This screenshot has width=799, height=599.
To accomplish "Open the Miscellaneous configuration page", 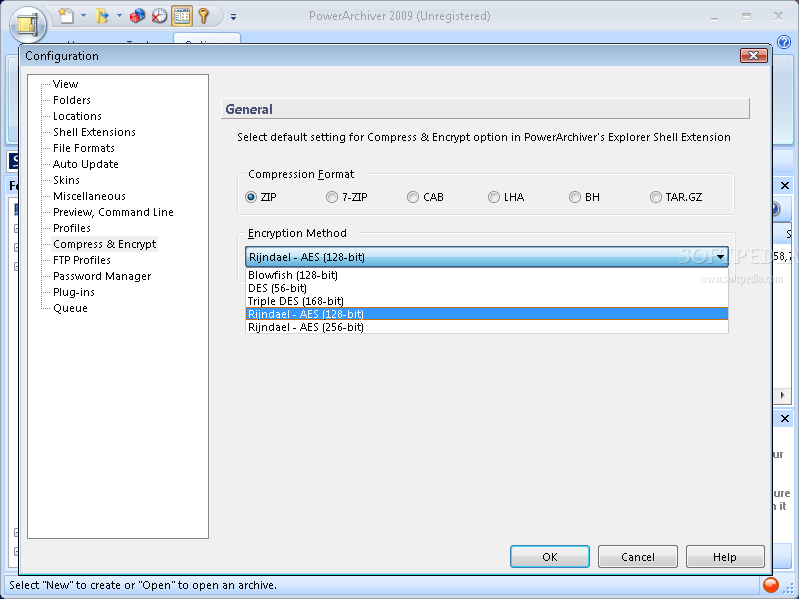I will coord(89,196).
